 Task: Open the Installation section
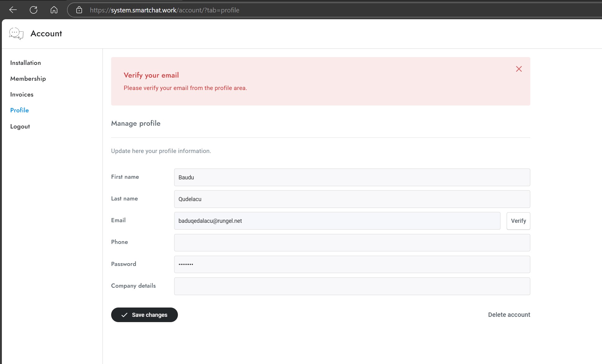click(x=25, y=63)
